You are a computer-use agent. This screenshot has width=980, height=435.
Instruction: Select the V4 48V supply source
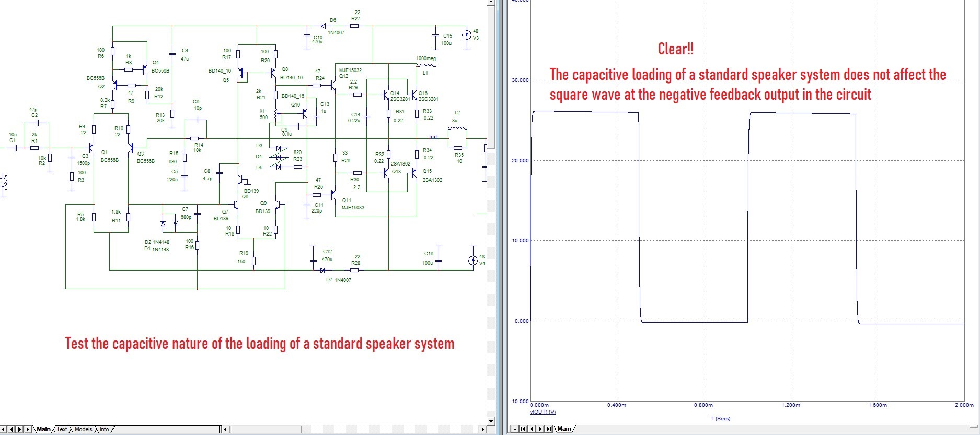click(472, 260)
